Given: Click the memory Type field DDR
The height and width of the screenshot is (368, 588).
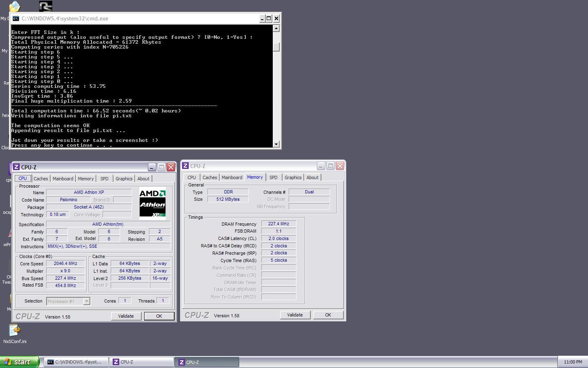Looking at the screenshot, I should click(x=228, y=192).
